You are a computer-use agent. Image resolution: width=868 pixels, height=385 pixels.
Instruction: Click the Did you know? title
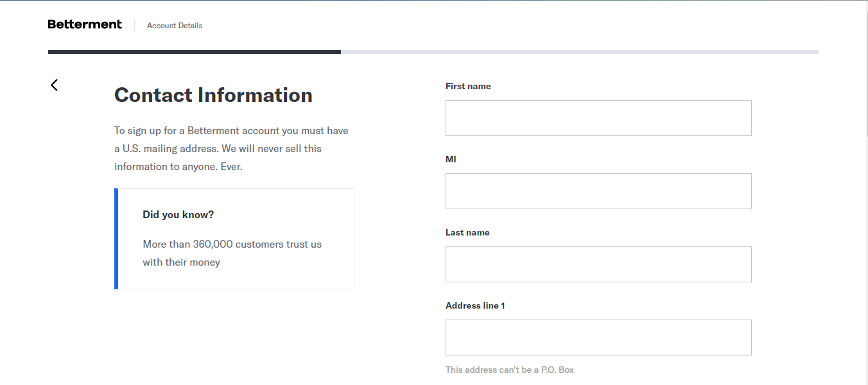click(178, 214)
